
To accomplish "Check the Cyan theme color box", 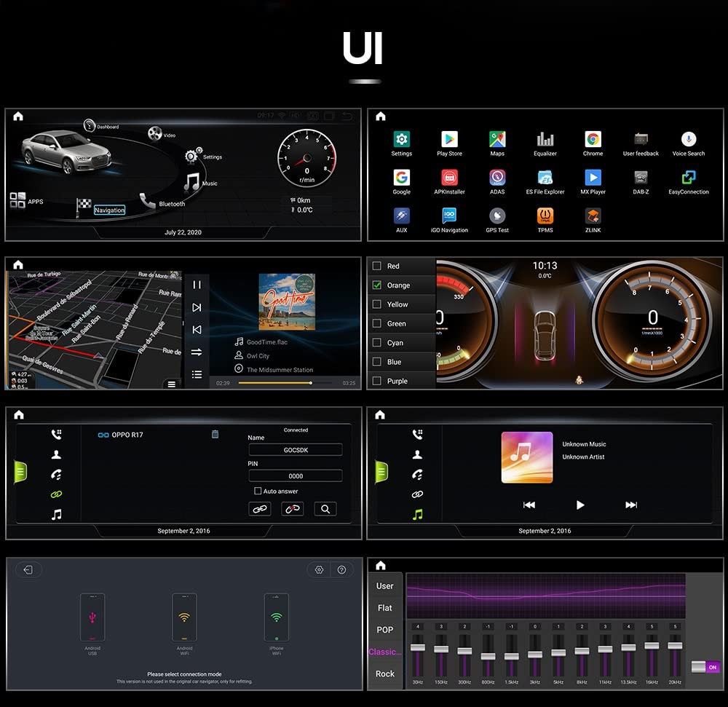I will tap(377, 343).
